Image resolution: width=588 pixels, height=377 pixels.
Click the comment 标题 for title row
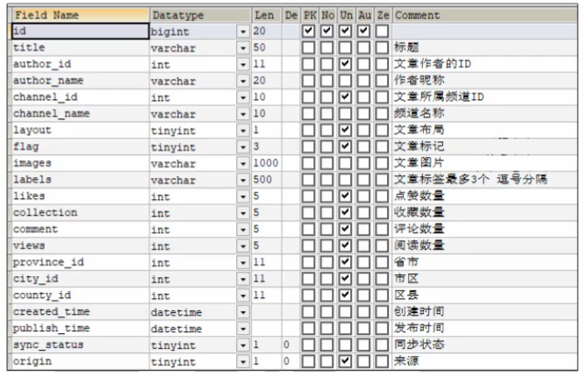[x=406, y=47]
